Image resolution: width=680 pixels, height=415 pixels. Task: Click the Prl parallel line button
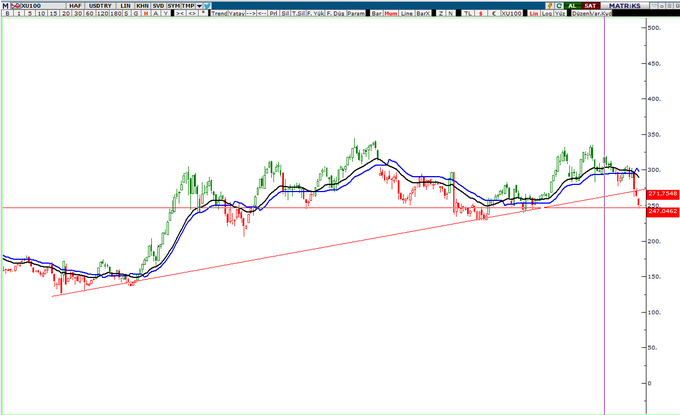pos(274,13)
